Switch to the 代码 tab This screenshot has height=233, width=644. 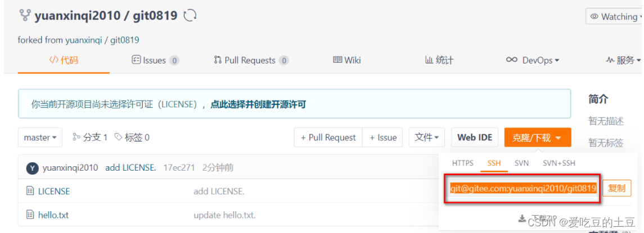pyautogui.click(x=64, y=60)
